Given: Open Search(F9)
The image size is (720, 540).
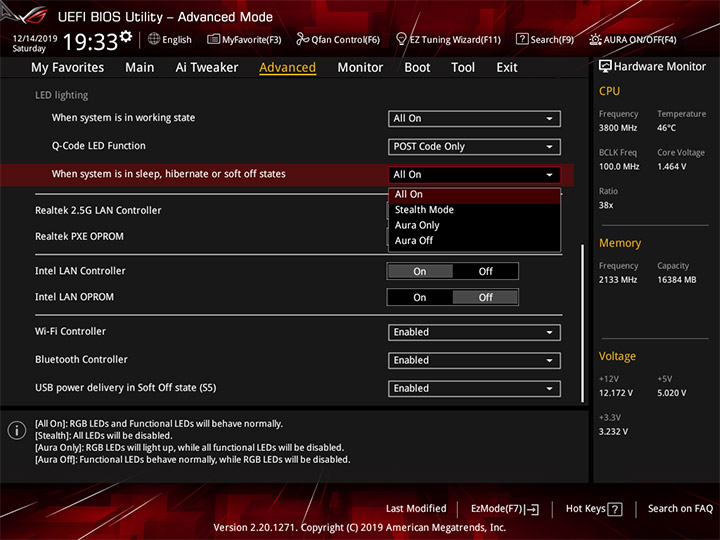Looking at the screenshot, I should point(545,39).
